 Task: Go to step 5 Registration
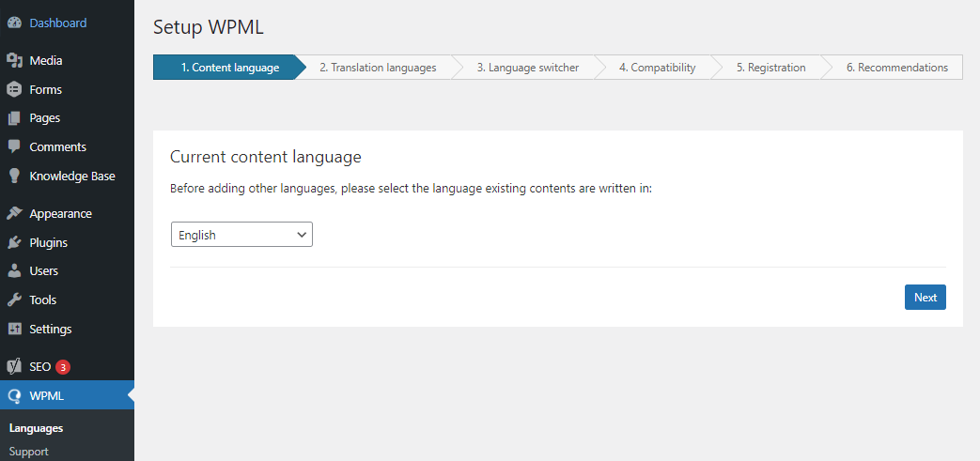pyautogui.click(x=770, y=68)
